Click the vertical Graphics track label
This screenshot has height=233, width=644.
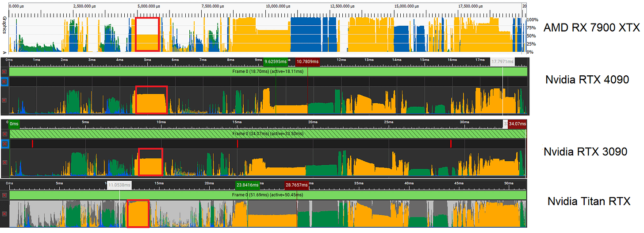(x=4, y=26)
